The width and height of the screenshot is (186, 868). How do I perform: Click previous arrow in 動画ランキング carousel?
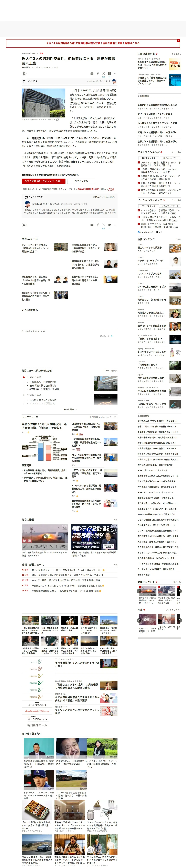coord(139,591)
